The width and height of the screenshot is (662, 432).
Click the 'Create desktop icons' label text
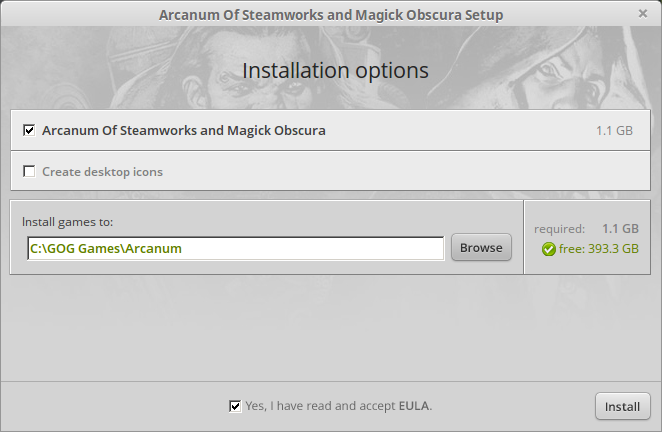pos(102,172)
